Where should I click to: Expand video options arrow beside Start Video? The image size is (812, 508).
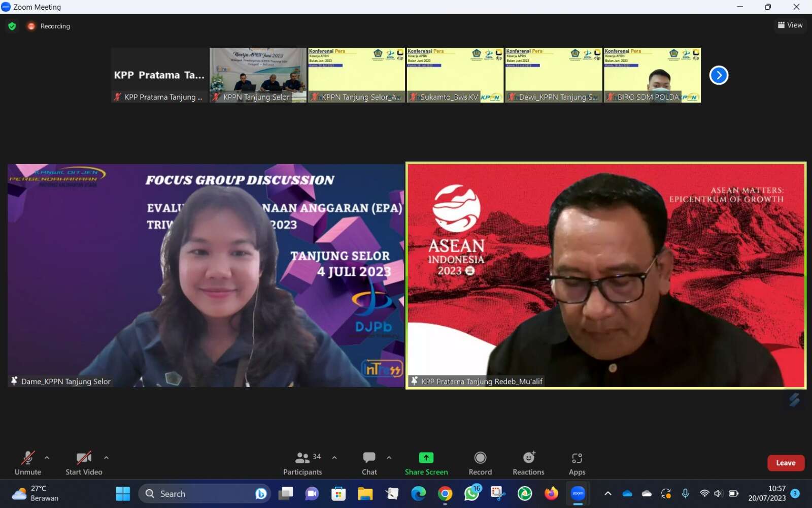pyautogui.click(x=106, y=458)
